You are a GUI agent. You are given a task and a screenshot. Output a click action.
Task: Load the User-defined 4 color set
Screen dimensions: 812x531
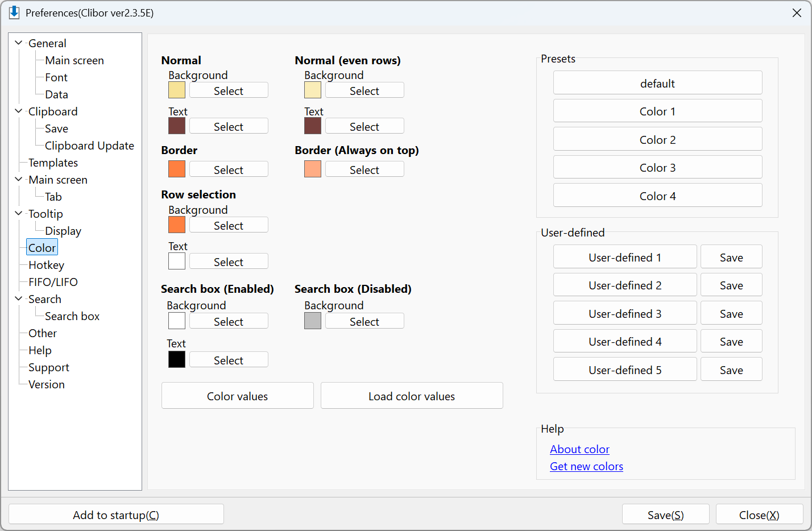pos(625,341)
